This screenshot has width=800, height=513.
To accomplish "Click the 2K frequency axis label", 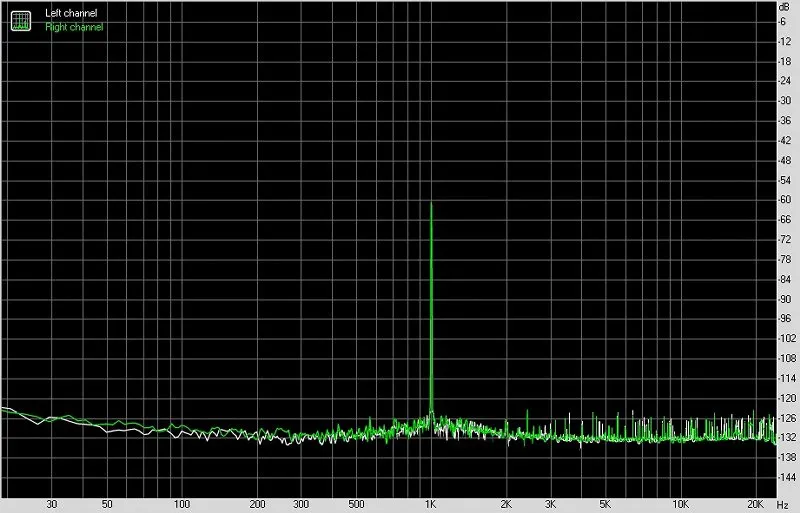I will tap(506, 504).
